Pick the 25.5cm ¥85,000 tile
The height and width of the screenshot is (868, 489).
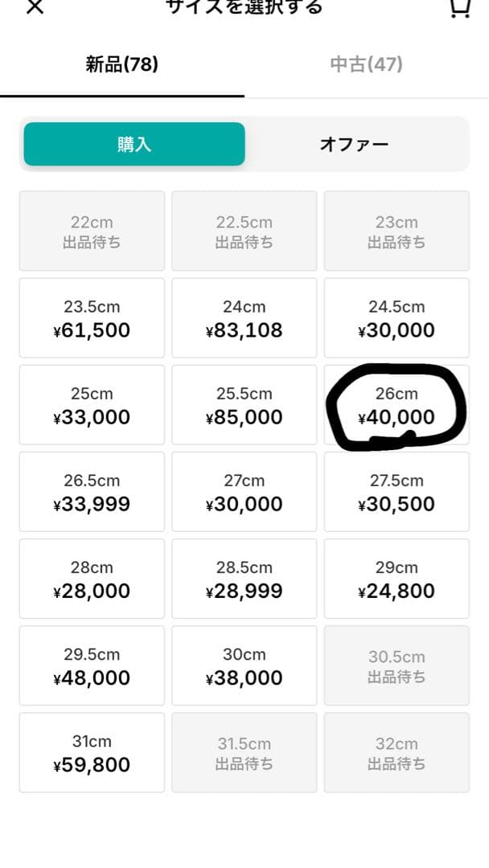coord(244,404)
